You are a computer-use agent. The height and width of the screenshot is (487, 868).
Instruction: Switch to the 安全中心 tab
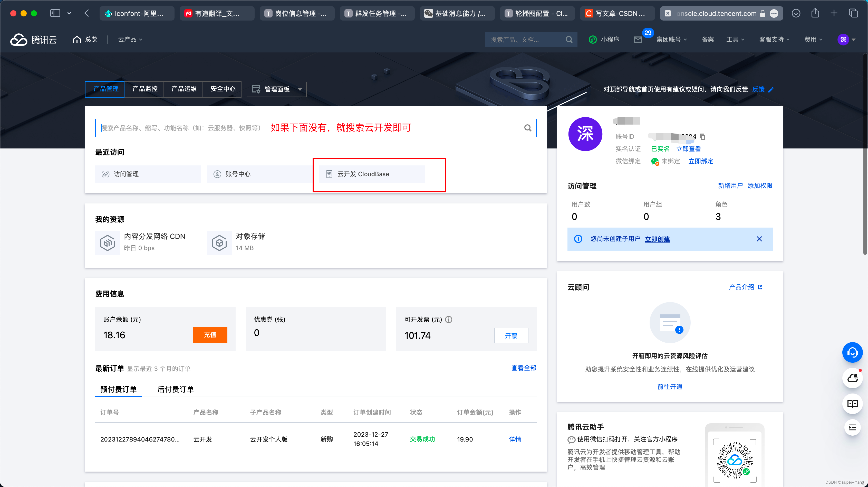pos(222,89)
